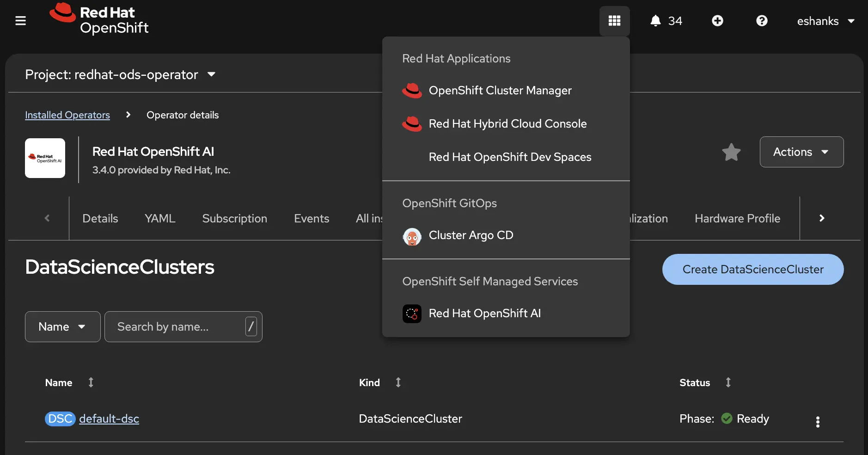Viewport: 868px width, 455px height.
Task: Click red hat icon beside Cluster Manager
Action: (x=412, y=91)
